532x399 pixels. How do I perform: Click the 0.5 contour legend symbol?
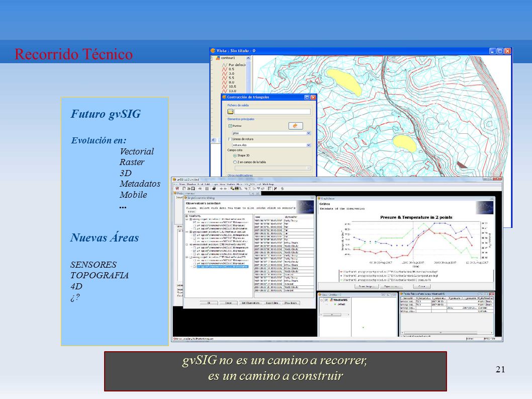pyautogui.click(x=225, y=69)
